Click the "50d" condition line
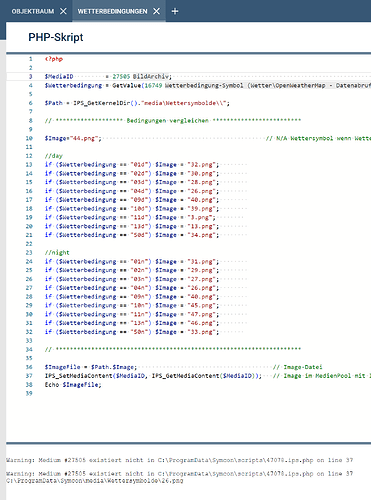 pos(132,235)
